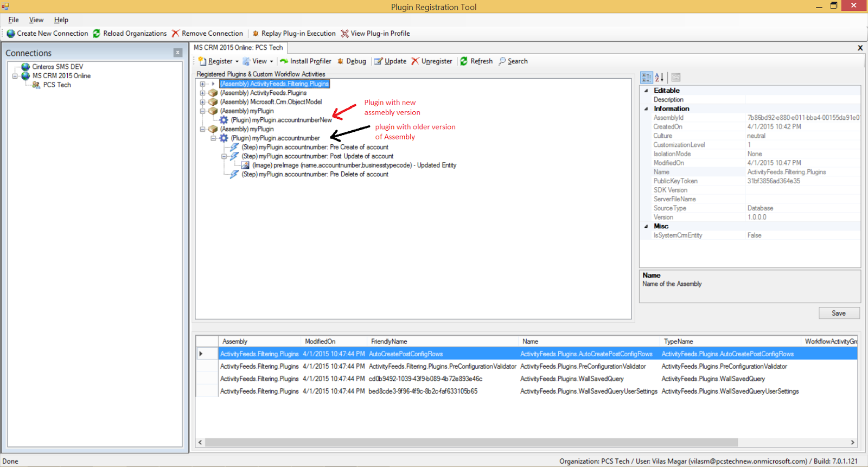Click the Search magnifier icon
Screen dimensions: 868x467
[502, 61]
